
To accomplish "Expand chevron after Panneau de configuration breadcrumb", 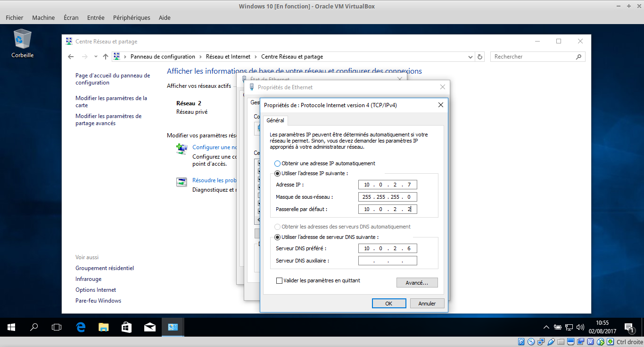I will pos(200,57).
